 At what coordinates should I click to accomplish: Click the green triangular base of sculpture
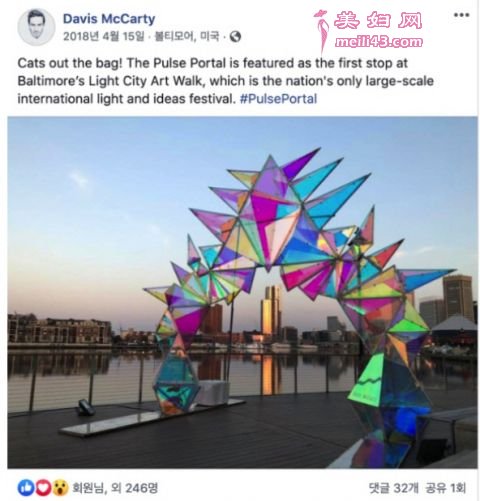pyautogui.click(x=367, y=380)
